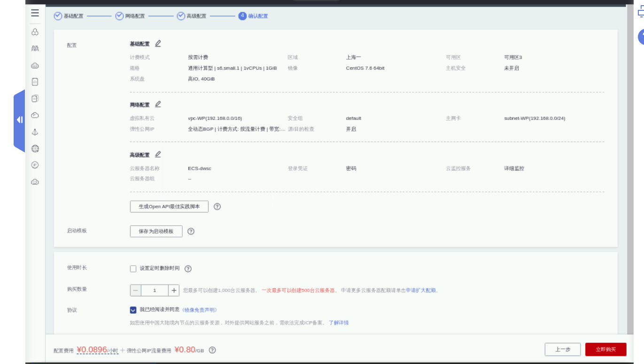Click the 密码 login credential value
Viewport: 644px width, 364px height.
[351, 168]
